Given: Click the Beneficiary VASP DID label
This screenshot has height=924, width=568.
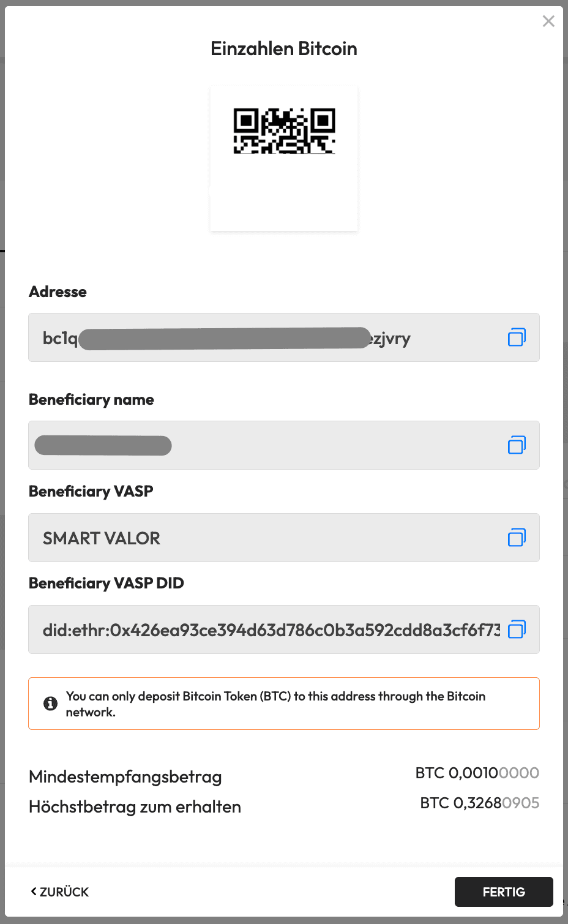Looking at the screenshot, I should tap(106, 584).
